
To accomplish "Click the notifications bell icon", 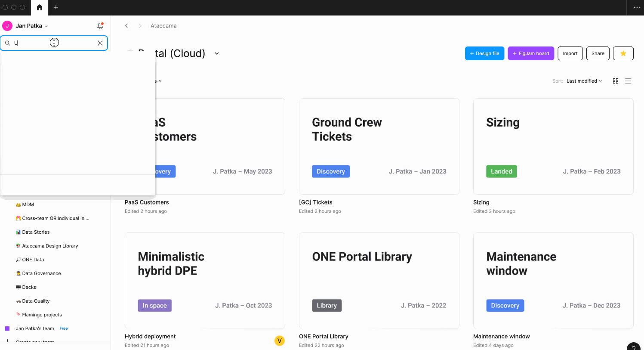I will pos(100,26).
